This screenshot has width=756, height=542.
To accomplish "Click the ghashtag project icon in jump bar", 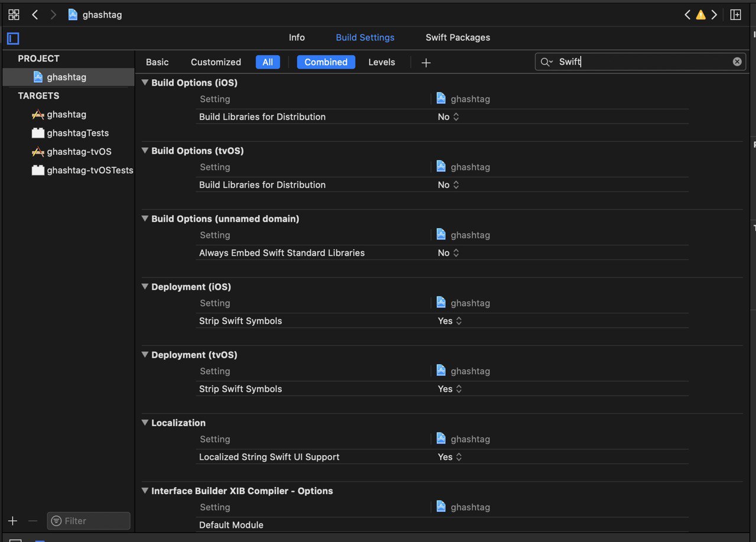I will pos(73,15).
